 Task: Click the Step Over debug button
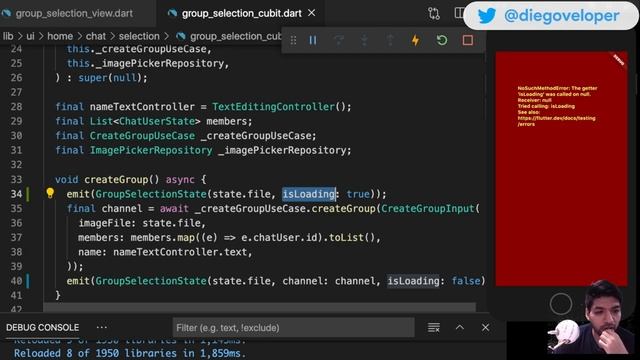click(x=338, y=40)
